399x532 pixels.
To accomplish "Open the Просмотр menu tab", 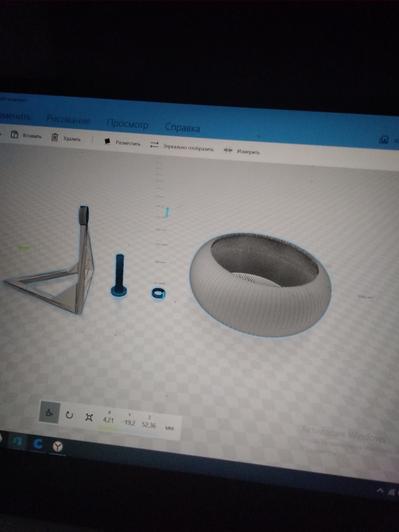I will (x=127, y=124).
